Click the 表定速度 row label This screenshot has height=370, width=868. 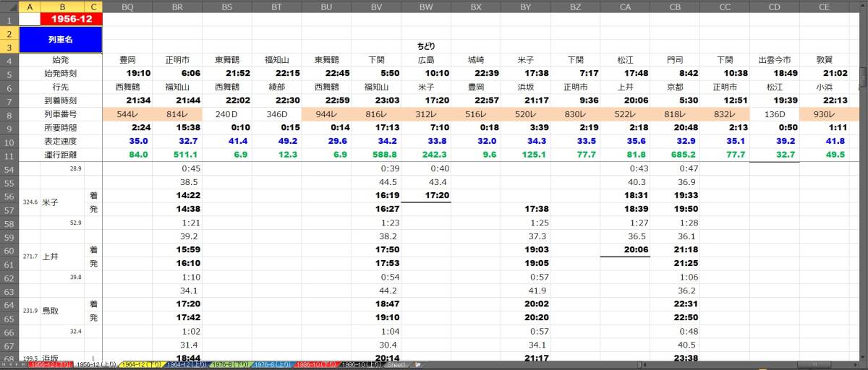(x=61, y=141)
